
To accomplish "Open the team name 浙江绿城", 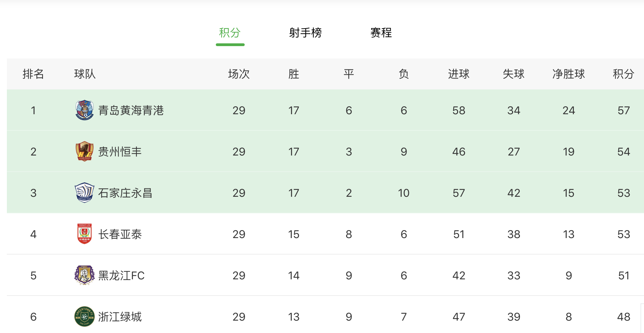I will click(x=120, y=317).
